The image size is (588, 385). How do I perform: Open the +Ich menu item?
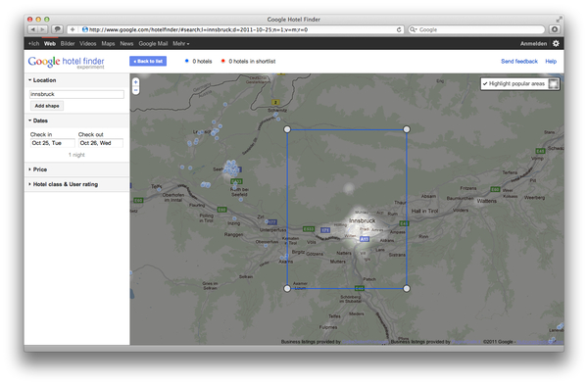coord(33,43)
